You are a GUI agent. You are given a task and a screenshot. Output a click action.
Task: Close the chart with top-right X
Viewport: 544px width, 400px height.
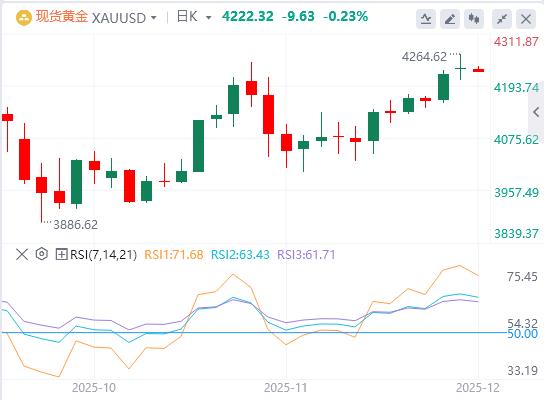pos(526,19)
